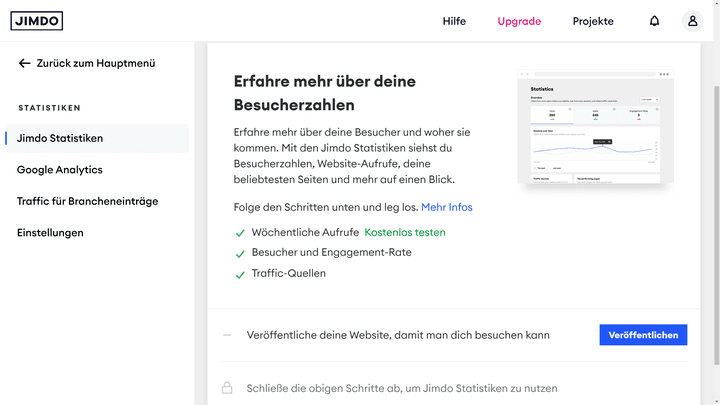Click the text Traffic-Quellen

click(x=289, y=273)
